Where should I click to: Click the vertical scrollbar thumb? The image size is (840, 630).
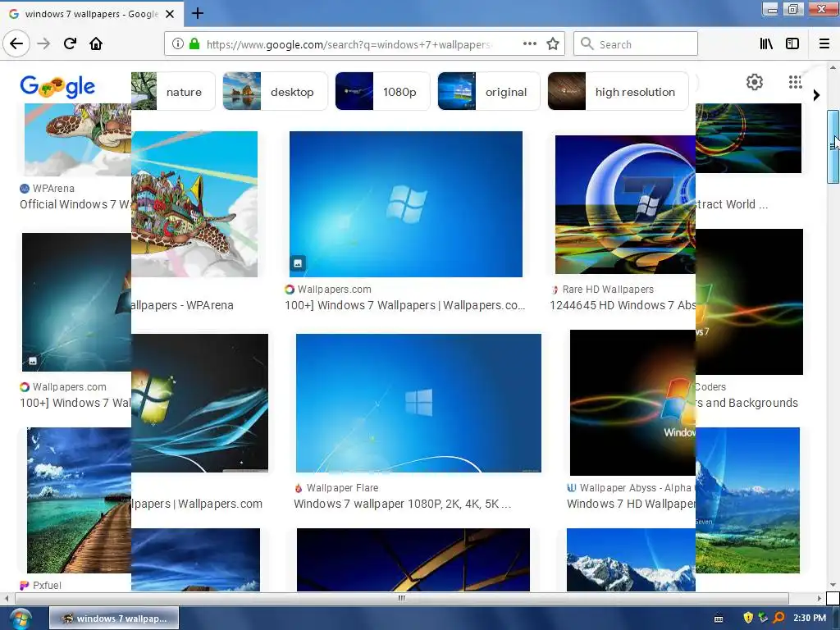coord(833,147)
